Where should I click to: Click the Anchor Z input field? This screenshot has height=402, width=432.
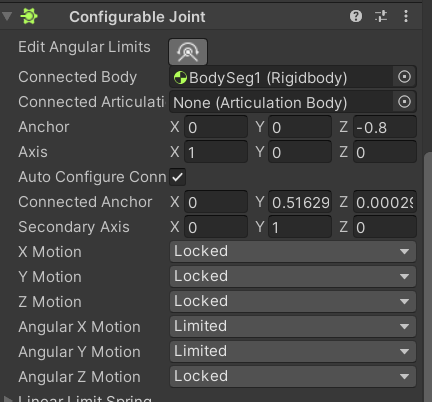click(385, 127)
